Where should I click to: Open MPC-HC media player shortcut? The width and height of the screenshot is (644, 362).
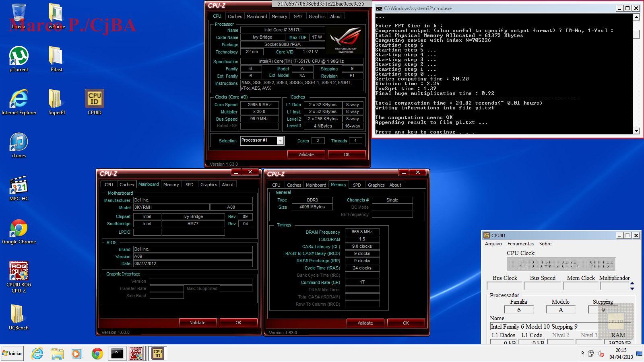(19, 189)
